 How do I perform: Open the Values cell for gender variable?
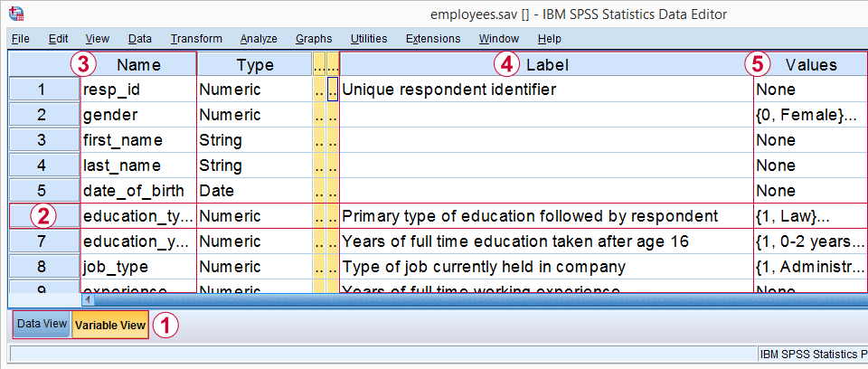[x=809, y=115]
